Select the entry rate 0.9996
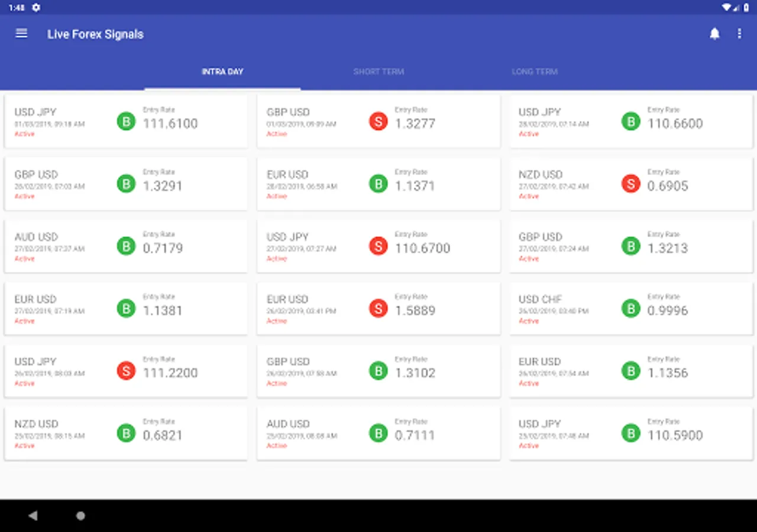This screenshot has width=757, height=532. pos(668,310)
